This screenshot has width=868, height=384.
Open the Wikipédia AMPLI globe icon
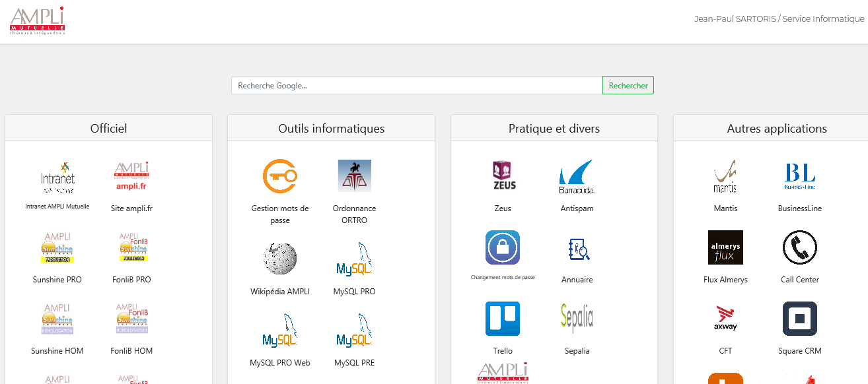pos(280,259)
